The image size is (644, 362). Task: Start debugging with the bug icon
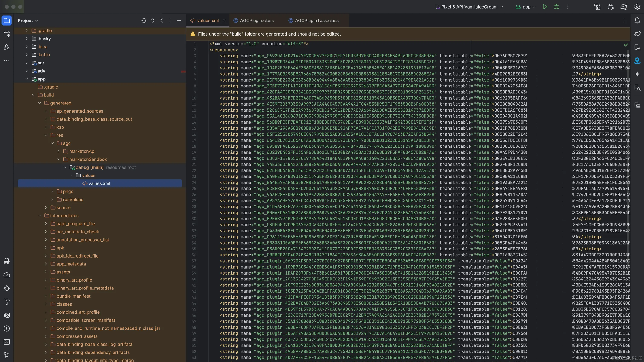coord(556,7)
